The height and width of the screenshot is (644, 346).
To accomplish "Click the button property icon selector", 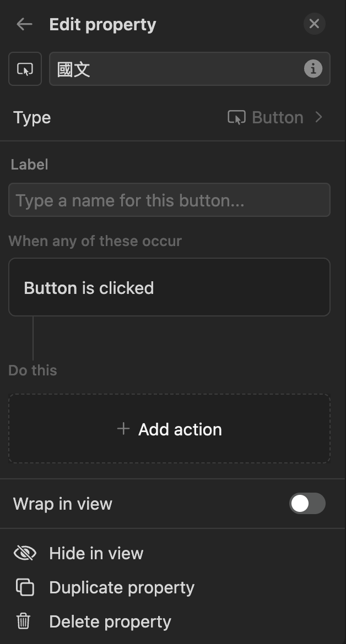I will 25,69.
